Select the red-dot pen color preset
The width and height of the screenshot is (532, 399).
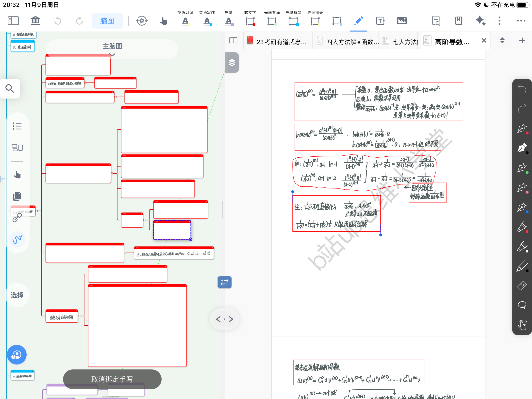522,129
